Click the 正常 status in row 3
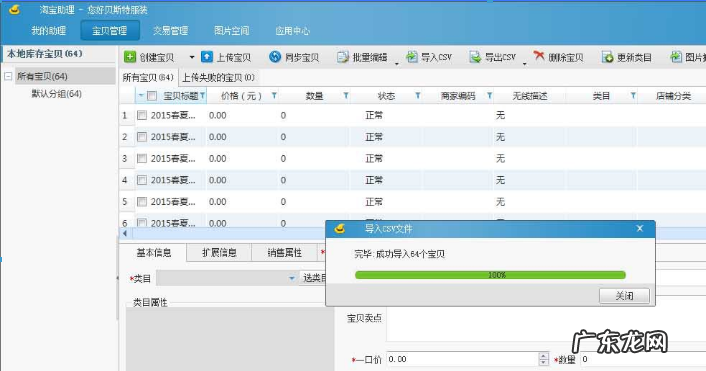 [x=374, y=158]
